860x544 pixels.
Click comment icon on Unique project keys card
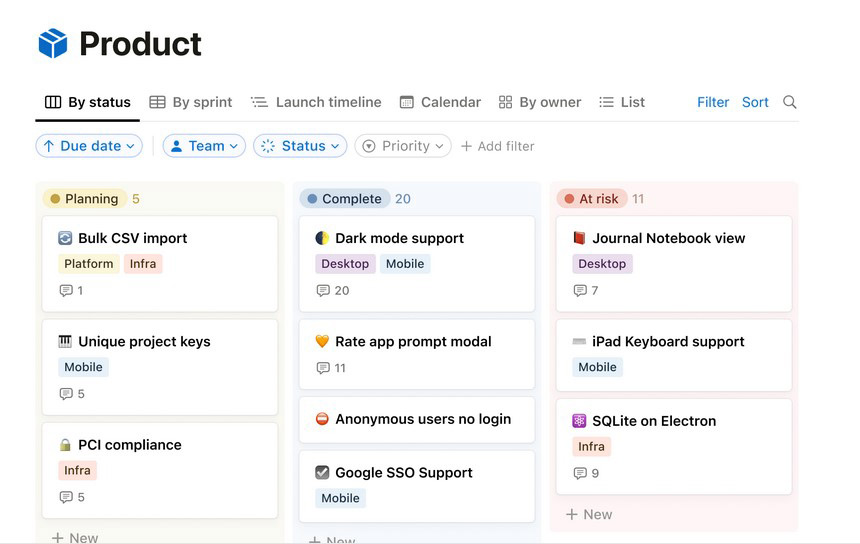pyautogui.click(x=66, y=394)
